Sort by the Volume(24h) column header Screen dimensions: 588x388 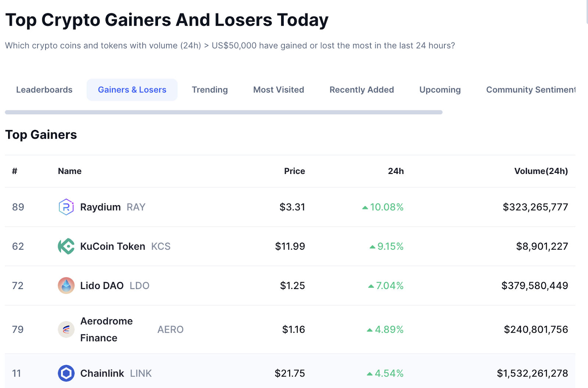tap(541, 171)
